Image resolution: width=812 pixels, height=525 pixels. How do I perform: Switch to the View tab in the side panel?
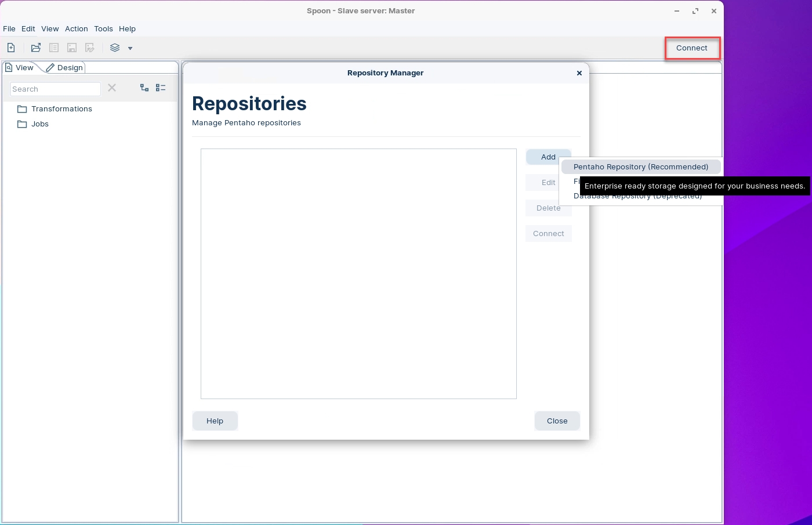(20, 67)
